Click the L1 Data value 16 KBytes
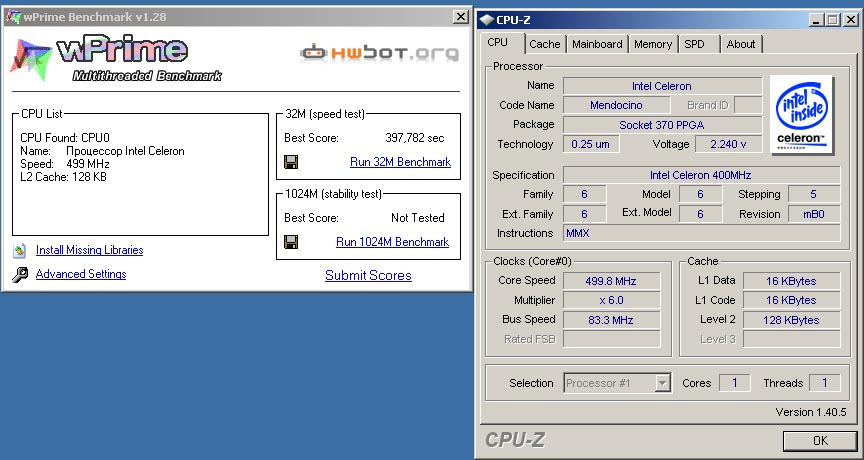The image size is (864, 460). 791,281
